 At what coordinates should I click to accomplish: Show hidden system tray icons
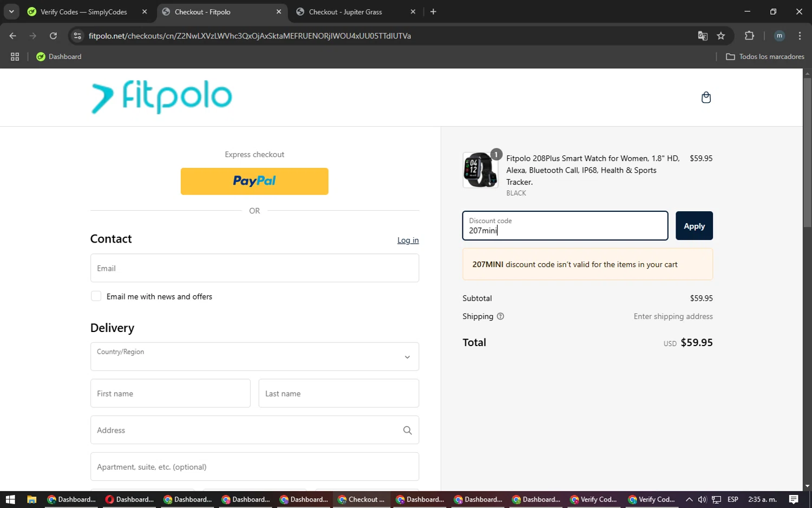689,499
